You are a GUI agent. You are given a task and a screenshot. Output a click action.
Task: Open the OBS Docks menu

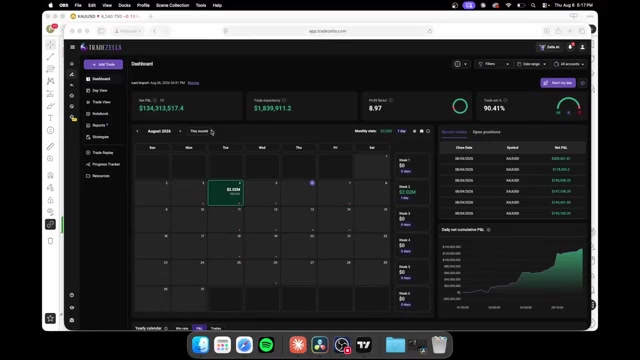[x=124, y=5]
